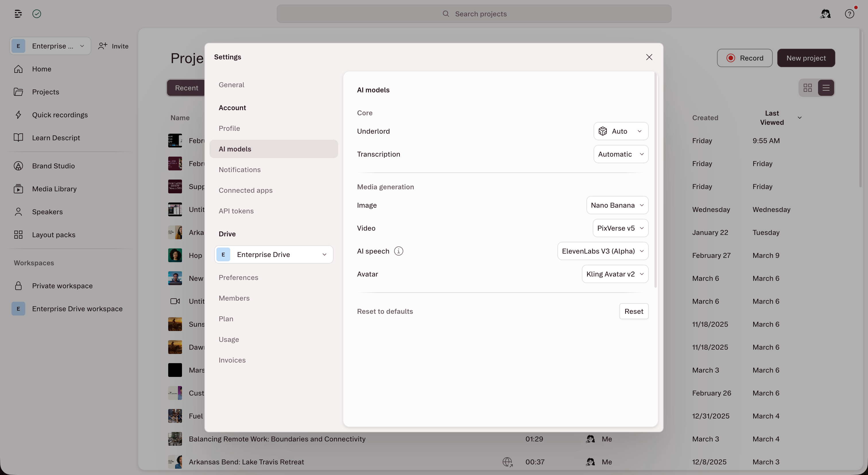
Task: Click the Home house icon
Action: coord(19,69)
